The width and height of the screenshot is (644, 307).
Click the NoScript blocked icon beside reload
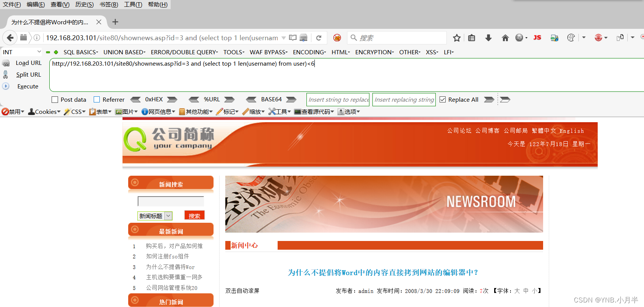tap(337, 38)
